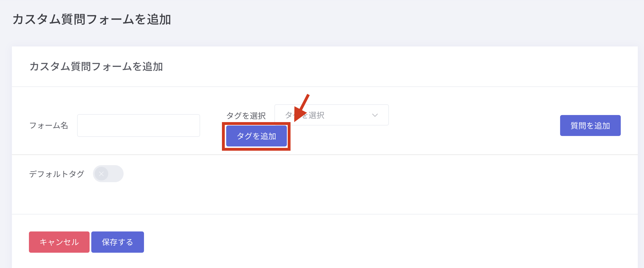Save the form with 保存する button
This screenshot has width=644, height=268.
click(117, 242)
